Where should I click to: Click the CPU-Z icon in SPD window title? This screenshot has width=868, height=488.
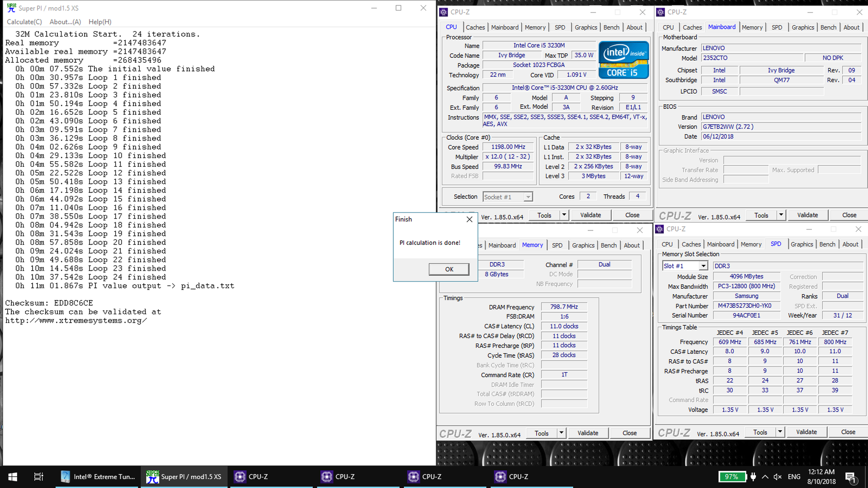click(x=660, y=229)
